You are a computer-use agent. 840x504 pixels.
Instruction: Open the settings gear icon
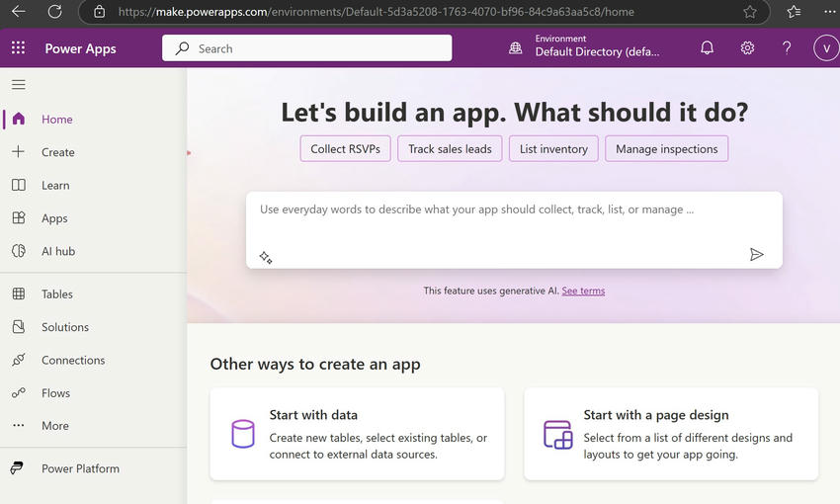pyautogui.click(x=747, y=48)
